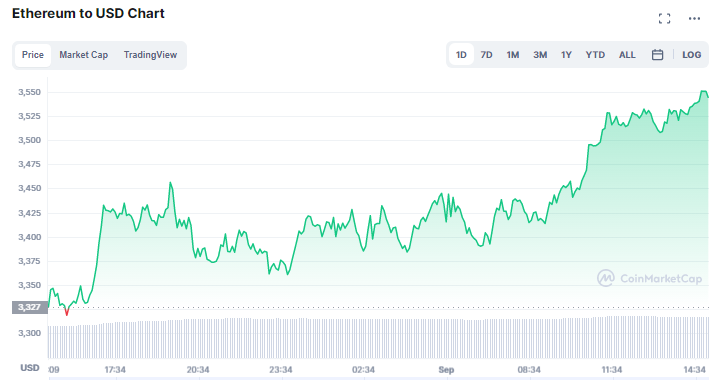718x380 pixels.
Task: Select the 7D time range
Action: click(x=486, y=55)
